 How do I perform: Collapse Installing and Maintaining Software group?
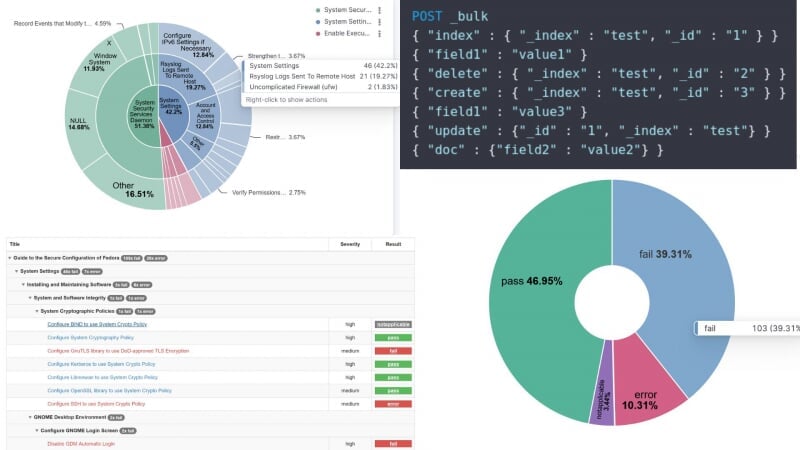click(22, 284)
